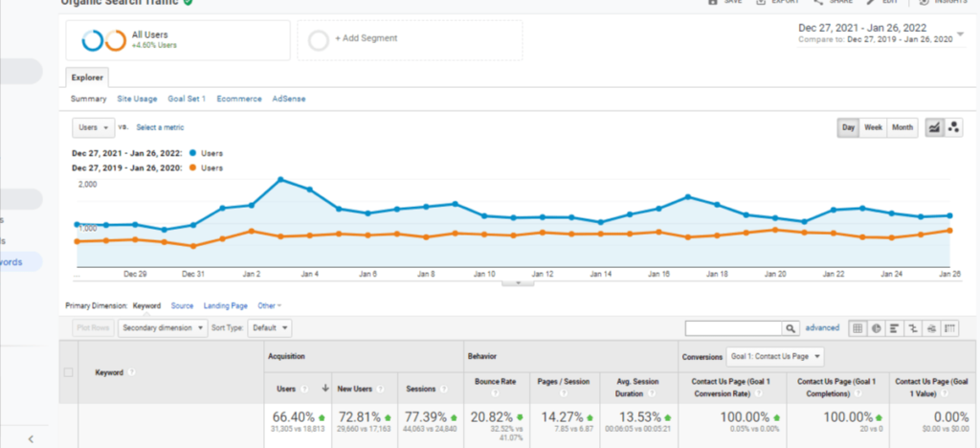Open the Users metric dropdown
Screen dimensions: 980x448
tap(94, 127)
